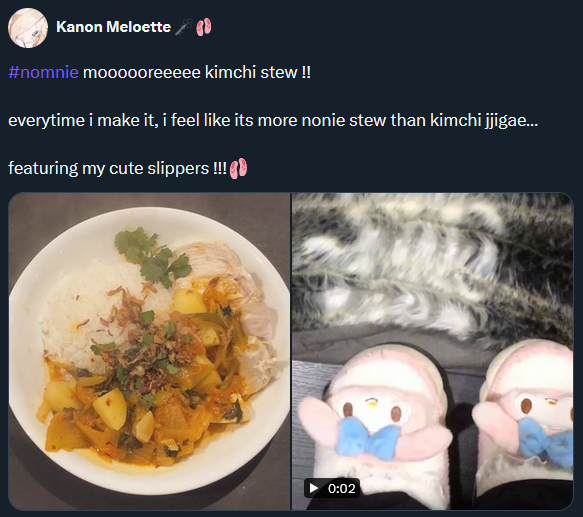The width and height of the screenshot is (583, 517).
Task: Click the furry gray blanket in the video
Action: [x=432, y=266]
